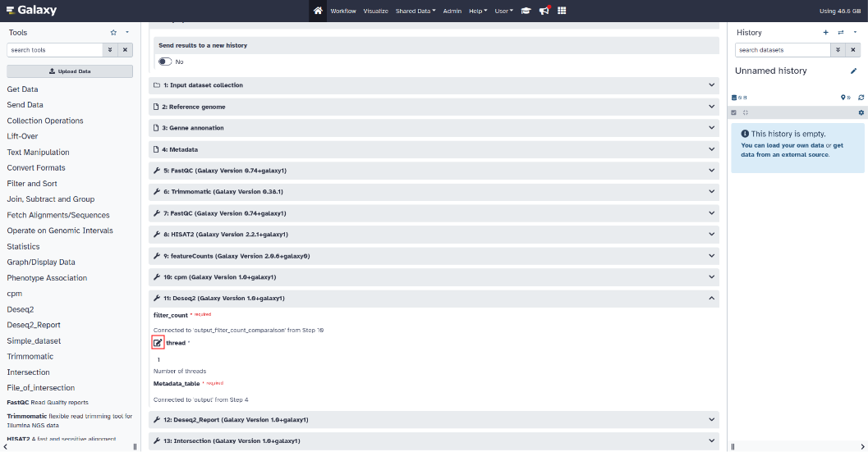This screenshot has width=868, height=452.
Task: Open Text Manipulation tool category
Action: (38, 152)
